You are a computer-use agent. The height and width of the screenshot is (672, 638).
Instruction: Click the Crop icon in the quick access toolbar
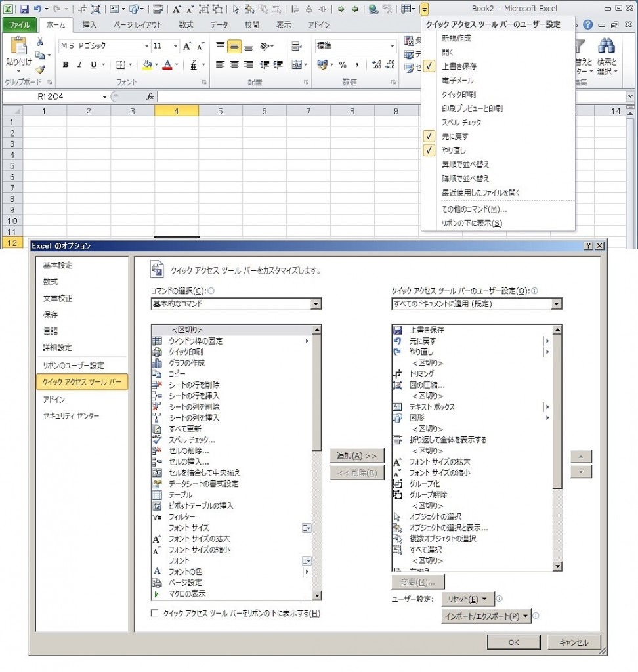(x=82, y=9)
